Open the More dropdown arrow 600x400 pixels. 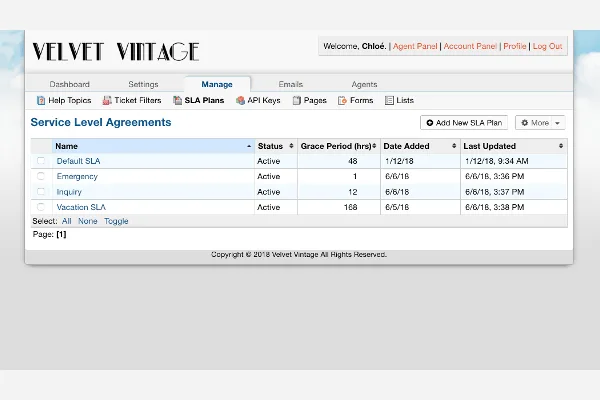[x=558, y=123]
